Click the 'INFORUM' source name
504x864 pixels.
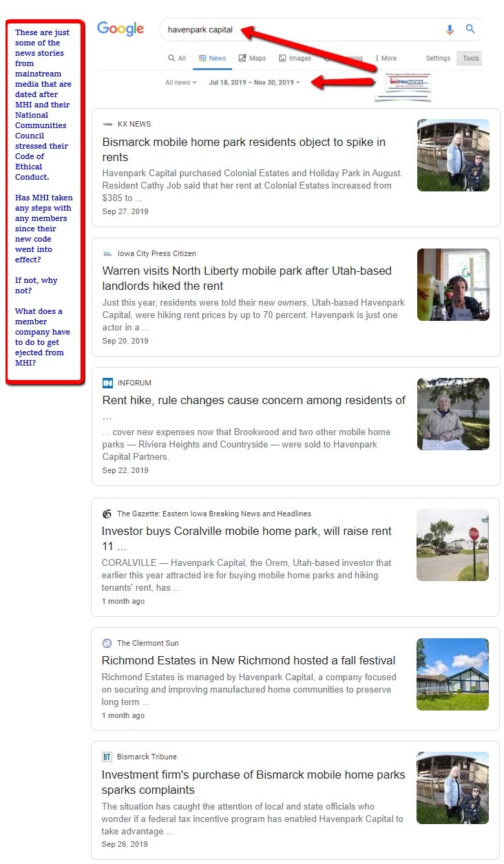tap(134, 383)
